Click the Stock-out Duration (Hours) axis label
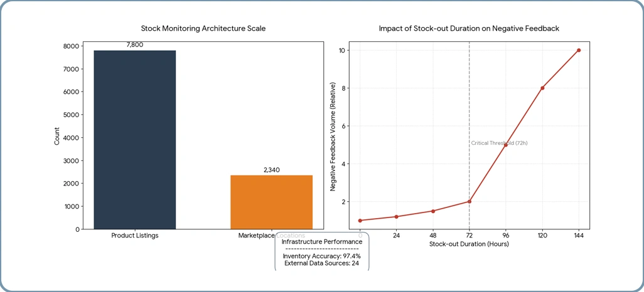 pos(468,244)
